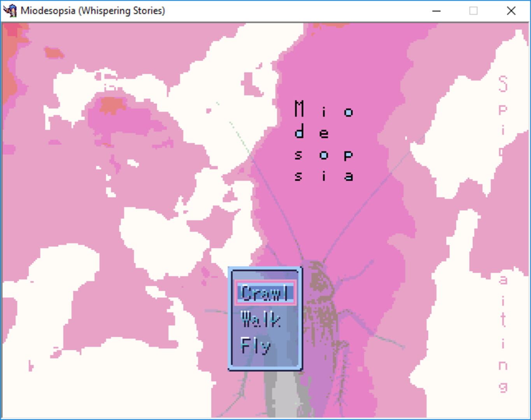The height and width of the screenshot is (420, 531).
Task: Click the letter M in the title text
Action: [299, 109]
